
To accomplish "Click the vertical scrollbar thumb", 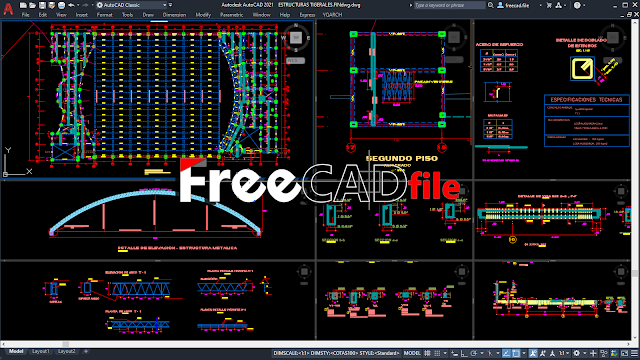I will tap(635, 273).
